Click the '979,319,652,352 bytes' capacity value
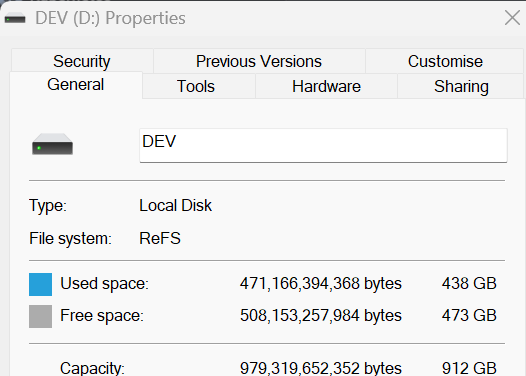This screenshot has height=376, width=526. 321,368
